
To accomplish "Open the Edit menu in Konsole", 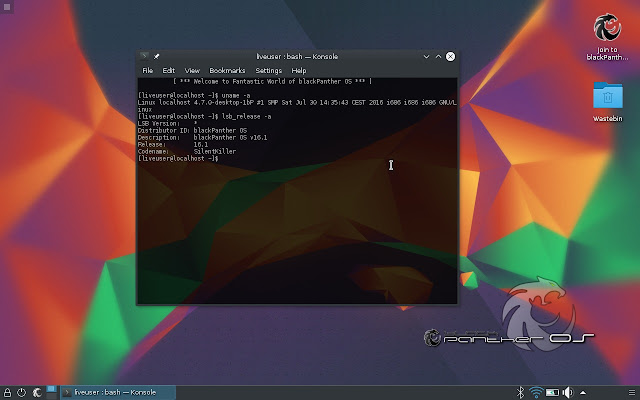I will pyautogui.click(x=168, y=71).
